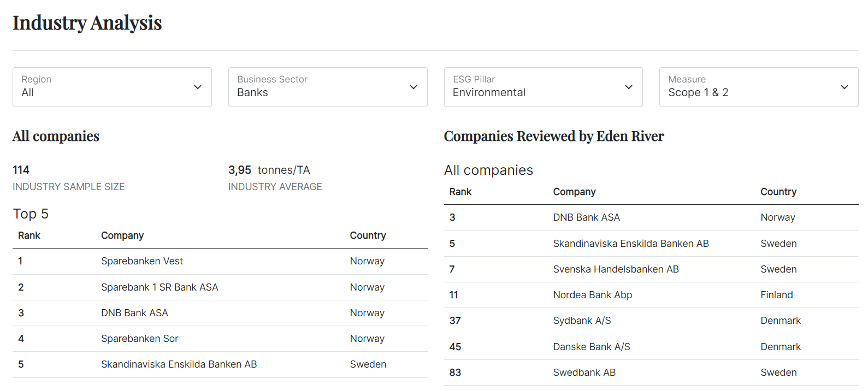
Task: Open the Measure dropdown showing Scope 1 & 2
Action: tap(759, 87)
